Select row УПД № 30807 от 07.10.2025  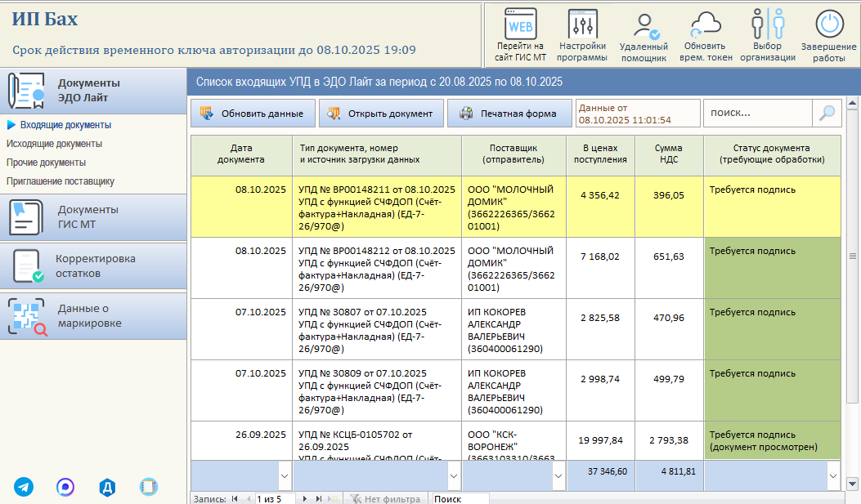click(516, 330)
